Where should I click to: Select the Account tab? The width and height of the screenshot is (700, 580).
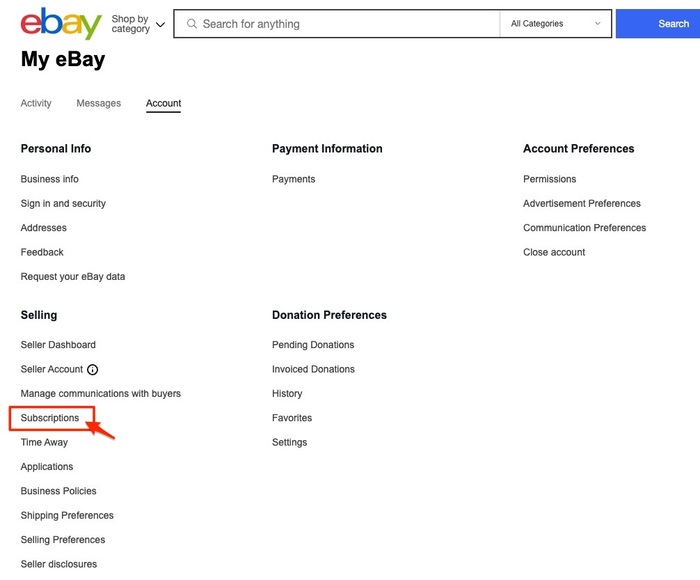coord(163,103)
